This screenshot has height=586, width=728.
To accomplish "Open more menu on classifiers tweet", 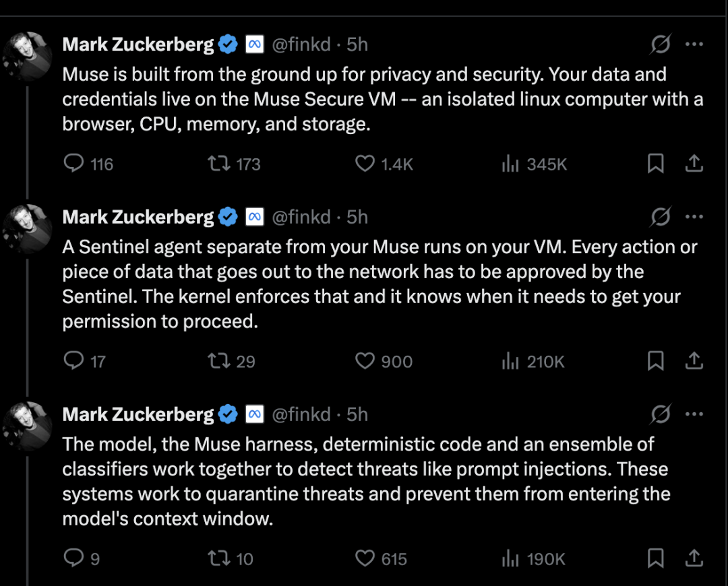I will pyautogui.click(x=694, y=414).
